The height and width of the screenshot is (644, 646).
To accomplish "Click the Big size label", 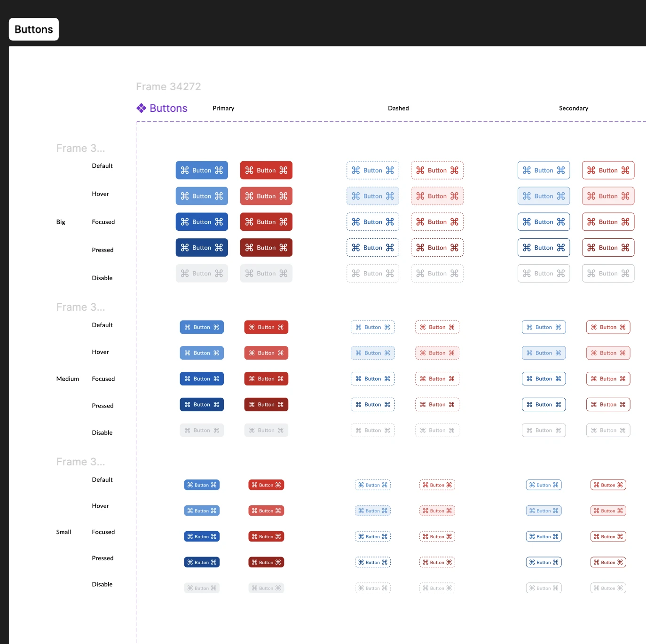I will (61, 222).
